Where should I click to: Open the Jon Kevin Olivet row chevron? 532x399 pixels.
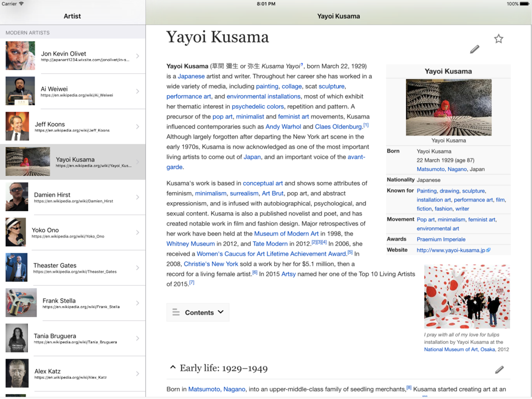click(x=137, y=56)
